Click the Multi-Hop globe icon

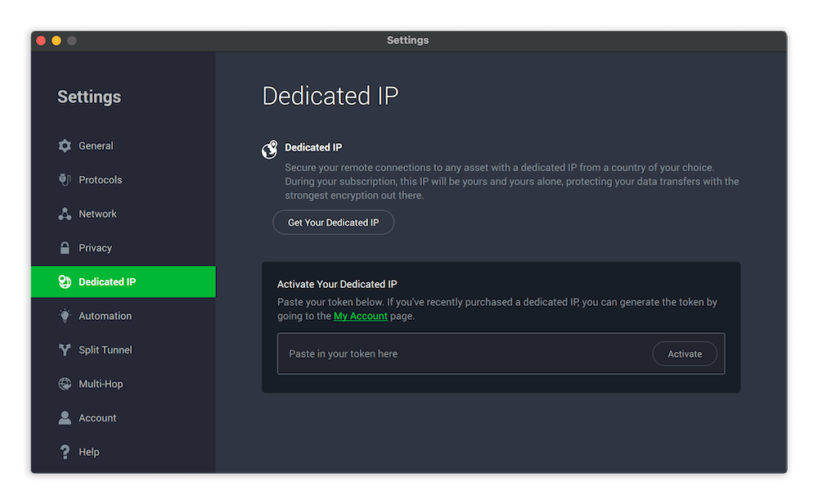[65, 384]
